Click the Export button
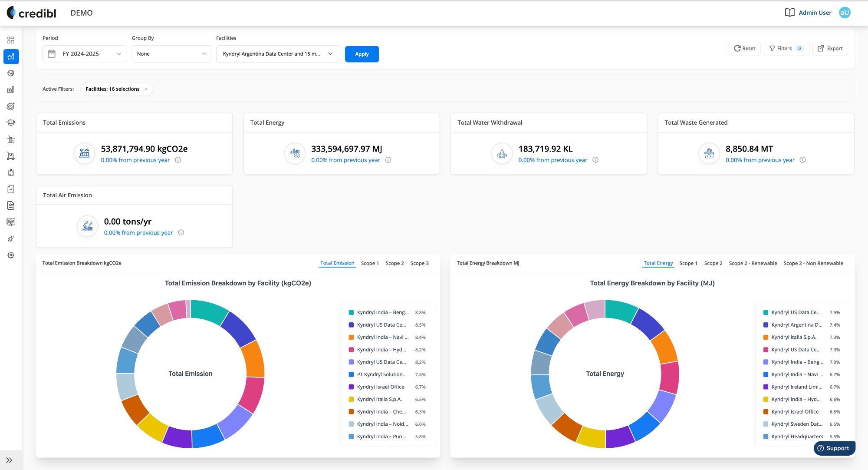The image size is (868, 470). 830,48
